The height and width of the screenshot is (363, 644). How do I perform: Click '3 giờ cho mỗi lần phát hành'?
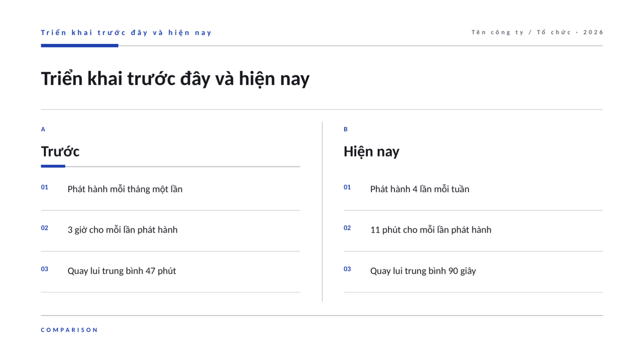pyautogui.click(x=123, y=230)
